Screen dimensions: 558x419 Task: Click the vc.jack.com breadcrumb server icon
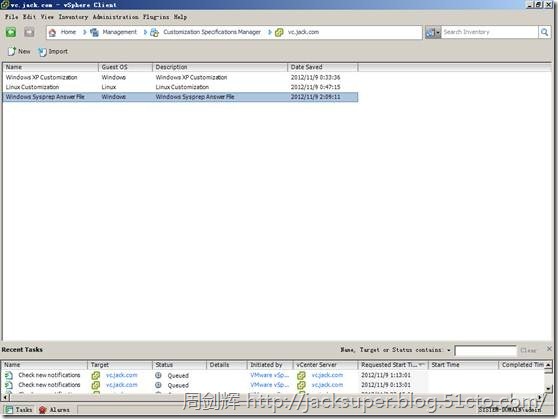tap(279, 33)
